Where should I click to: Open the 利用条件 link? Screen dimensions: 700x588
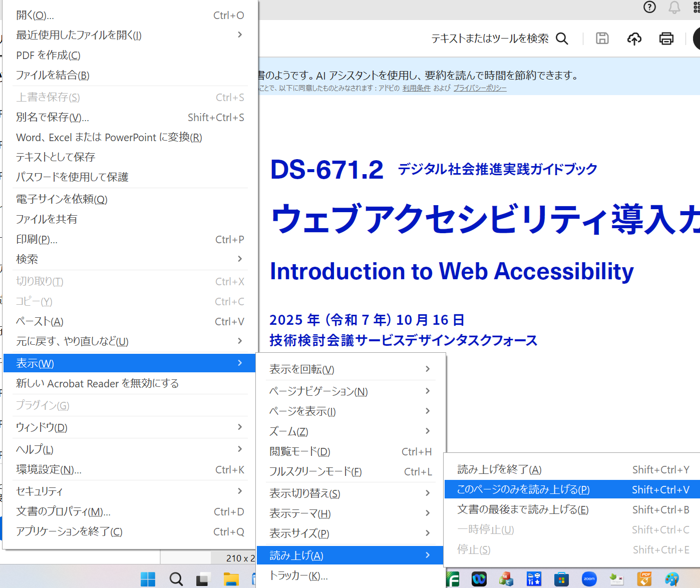click(x=416, y=88)
